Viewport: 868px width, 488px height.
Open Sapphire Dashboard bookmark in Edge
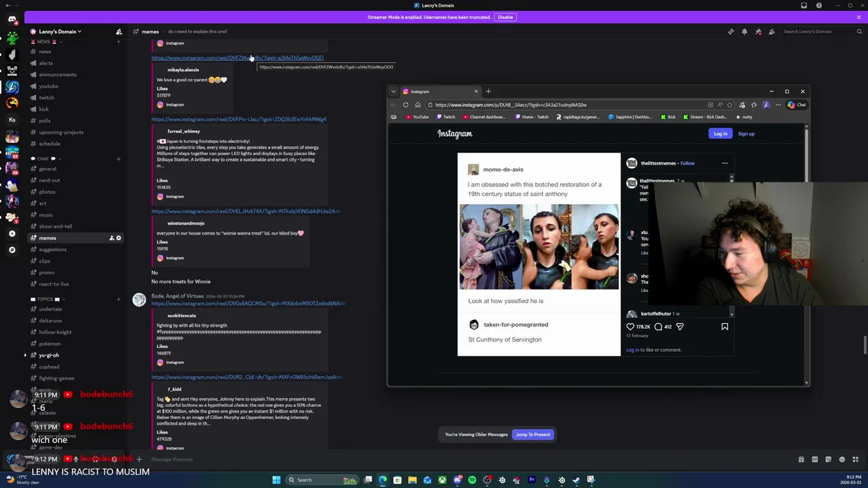pos(630,117)
